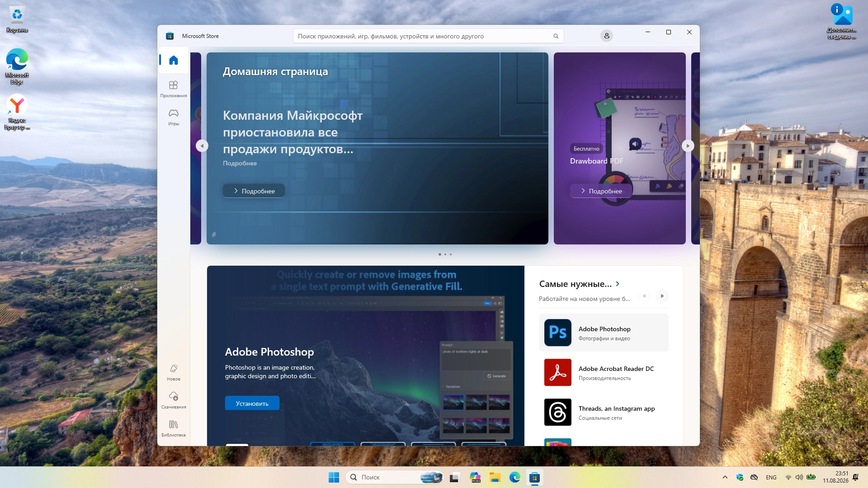Open File Explorer from the taskbar

coord(495,477)
